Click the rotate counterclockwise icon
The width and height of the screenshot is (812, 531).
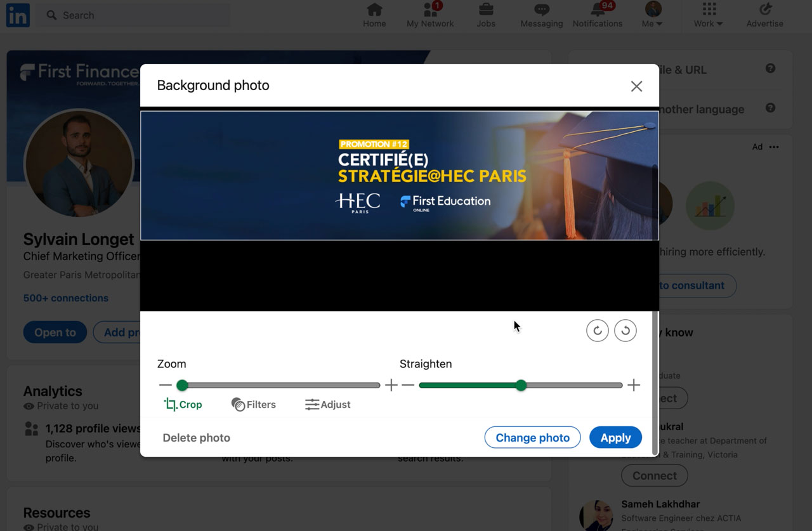(625, 331)
